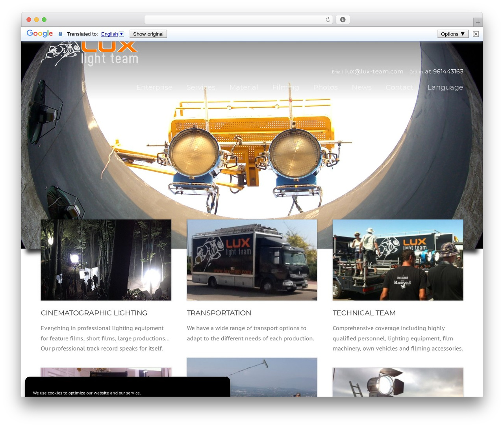504x427 pixels.
Task: Open the Contact menu item
Action: coord(399,87)
